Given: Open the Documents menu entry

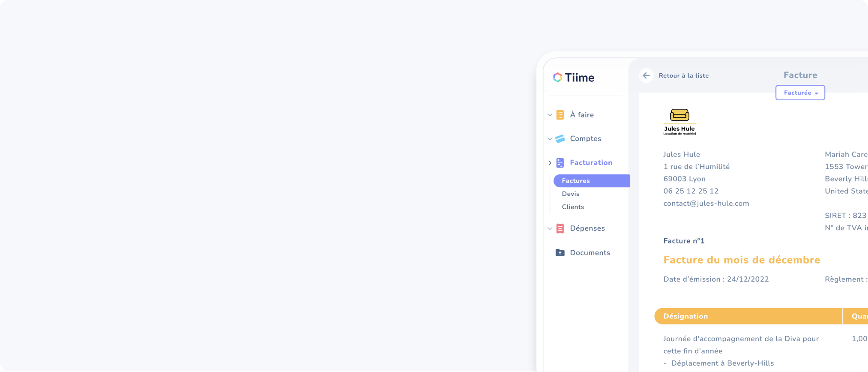Looking at the screenshot, I should click(x=590, y=253).
